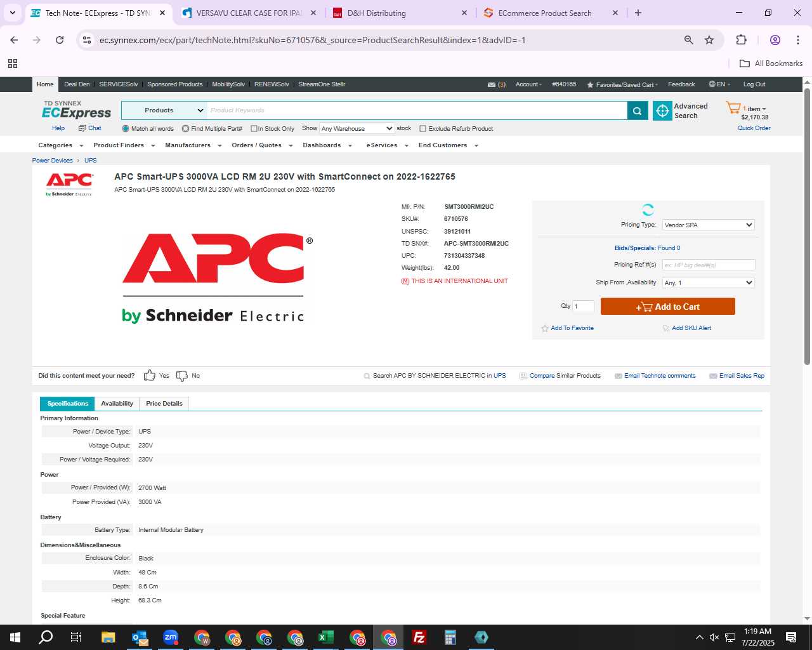Image resolution: width=812 pixels, height=650 pixels.
Task: Open Advanced Search target icon
Action: click(x=662, y=110)
